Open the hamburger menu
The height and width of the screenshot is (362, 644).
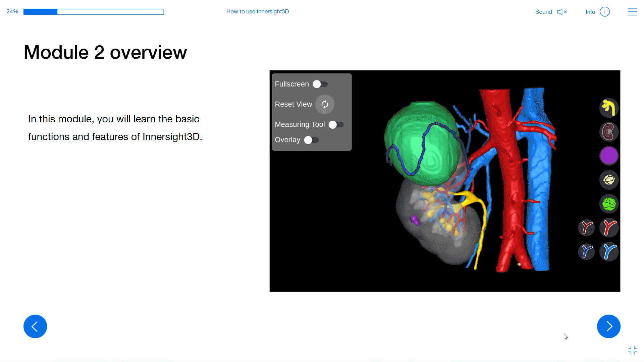(632, 12)
